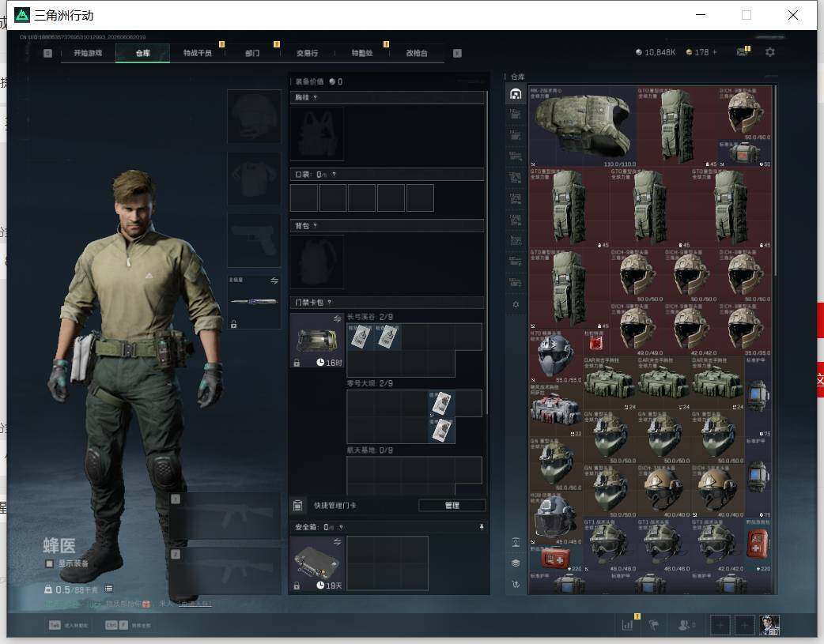Swap the keycard case via swap icon

click(x=337, y=319)
